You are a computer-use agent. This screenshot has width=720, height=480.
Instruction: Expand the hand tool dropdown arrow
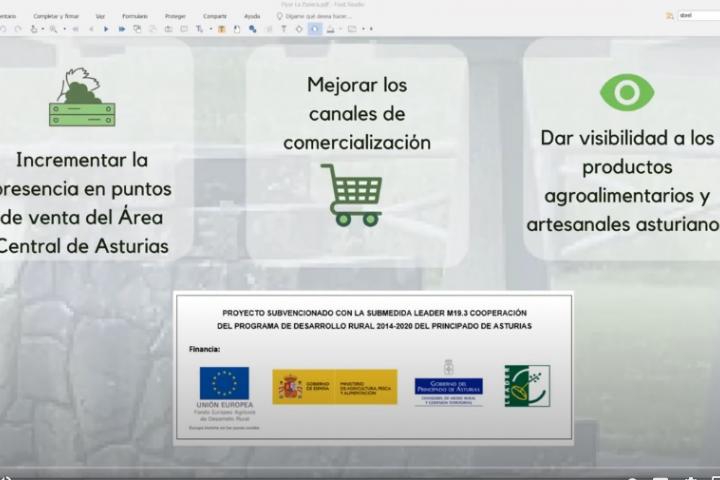(41, 29)
